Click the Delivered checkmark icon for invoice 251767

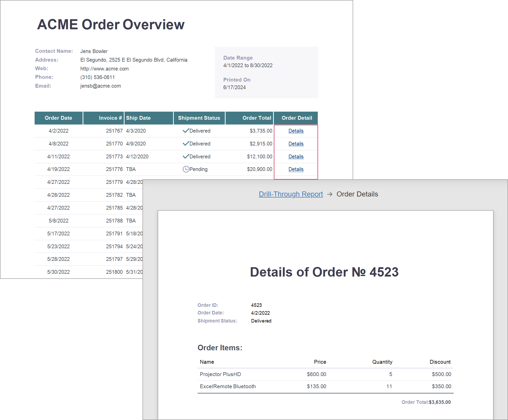point(186,131)
